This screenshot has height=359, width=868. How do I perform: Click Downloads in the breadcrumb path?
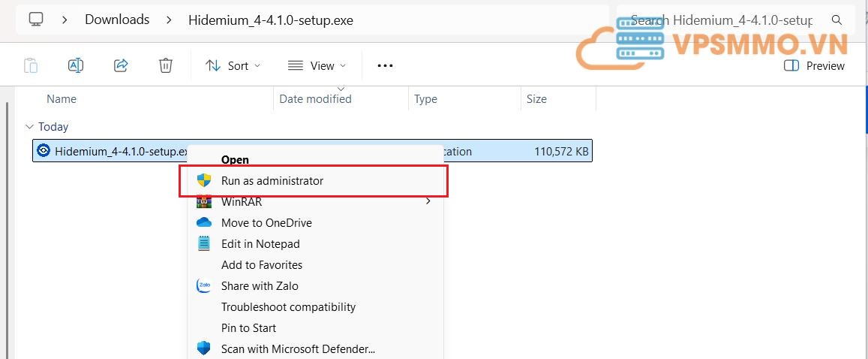117,20
